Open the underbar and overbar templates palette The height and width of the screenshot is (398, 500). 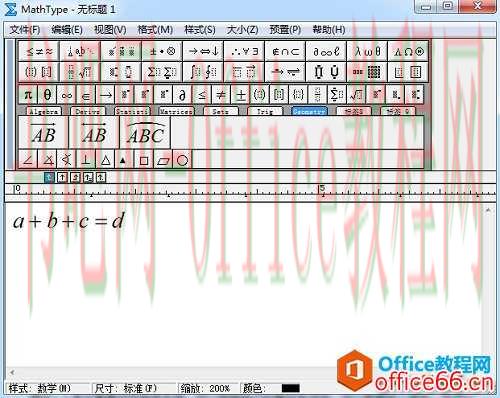[x=244, y=72]
